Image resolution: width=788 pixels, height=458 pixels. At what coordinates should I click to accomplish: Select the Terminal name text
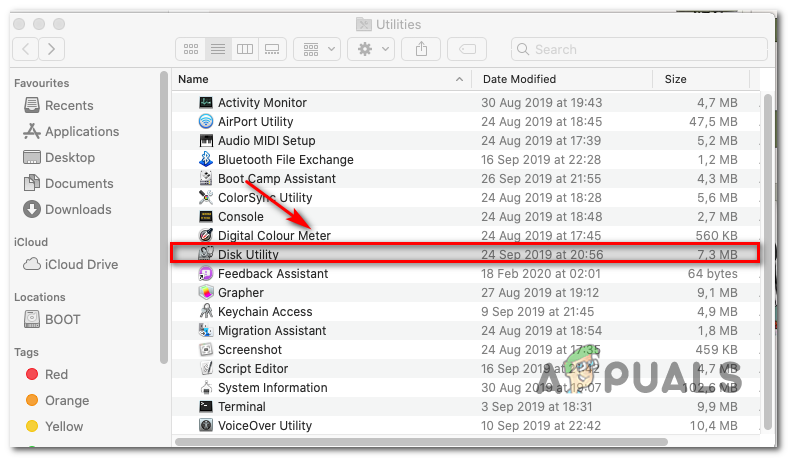[242, 407]
